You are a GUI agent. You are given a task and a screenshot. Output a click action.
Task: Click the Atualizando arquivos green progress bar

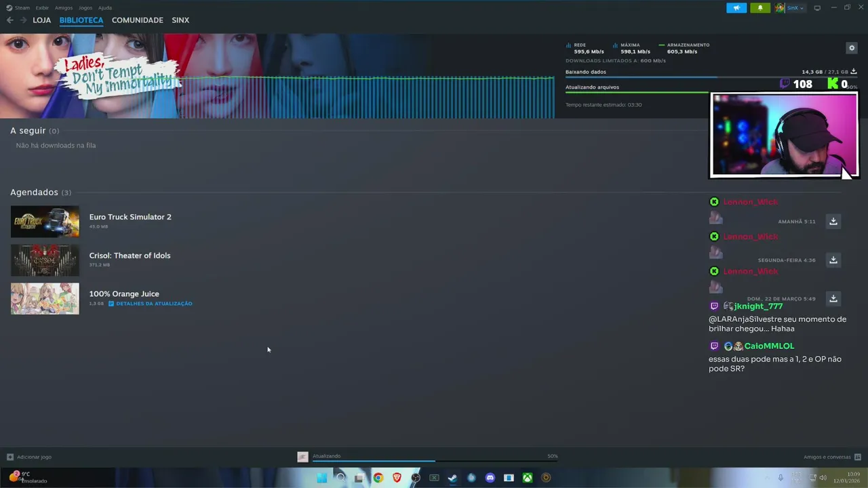pyautogui.click(x=637, y=93)
